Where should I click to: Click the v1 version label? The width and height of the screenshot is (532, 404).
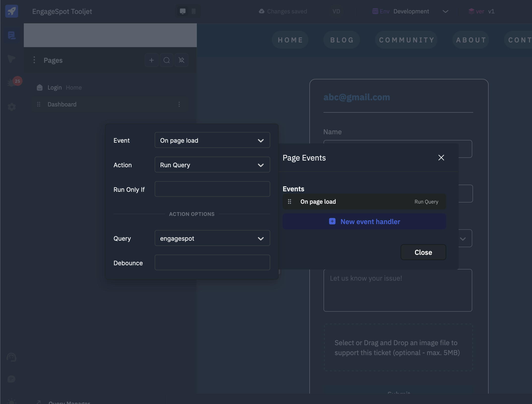[x=491, y=11]
